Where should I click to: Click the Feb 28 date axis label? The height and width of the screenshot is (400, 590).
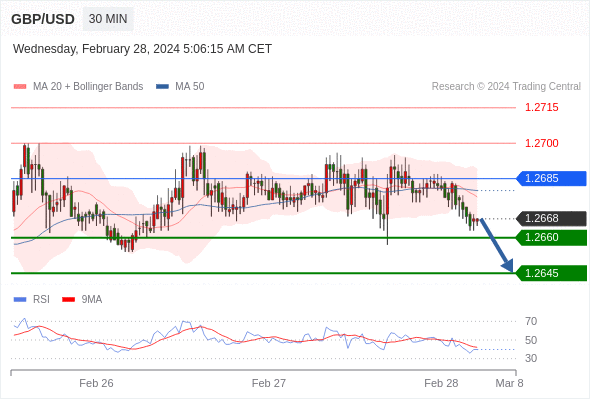pos(441,383)
